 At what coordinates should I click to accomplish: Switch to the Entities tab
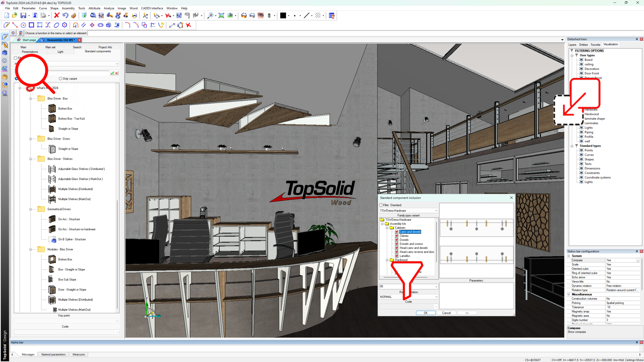[584, 45]
